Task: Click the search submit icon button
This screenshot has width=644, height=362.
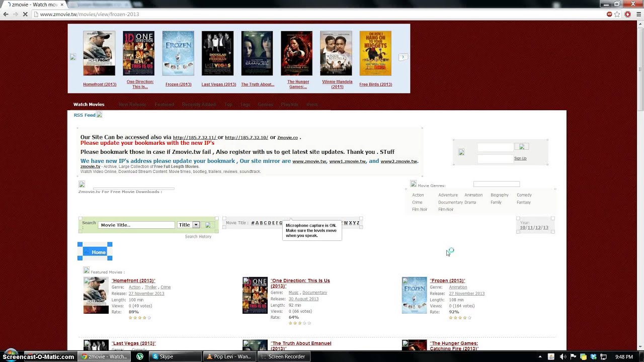Action: 208,225
